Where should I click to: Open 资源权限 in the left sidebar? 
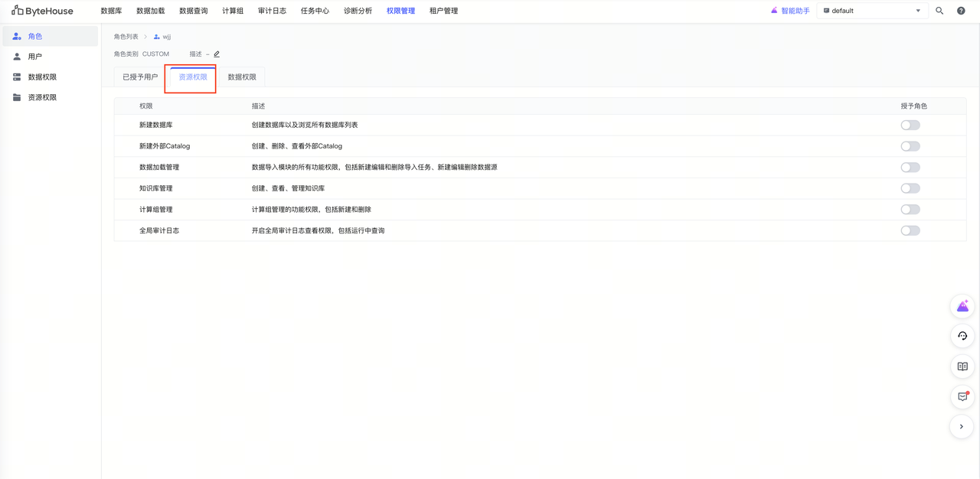pos(51,98)
